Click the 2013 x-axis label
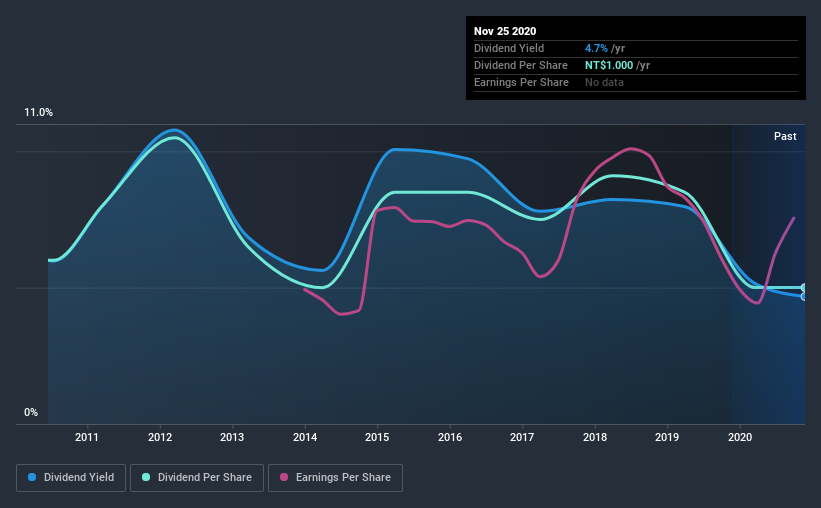Screen dimensions: 821x508 232,437
